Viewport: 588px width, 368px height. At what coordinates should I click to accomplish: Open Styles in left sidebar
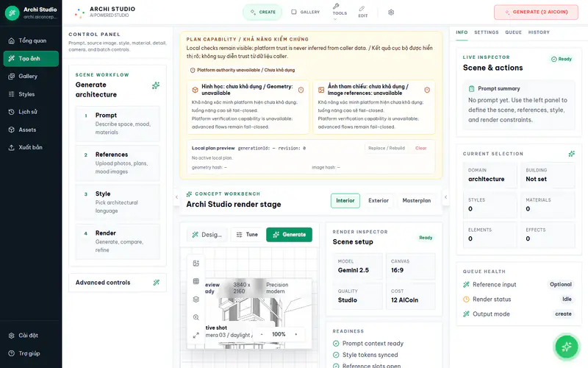click(x=31, y=94)
